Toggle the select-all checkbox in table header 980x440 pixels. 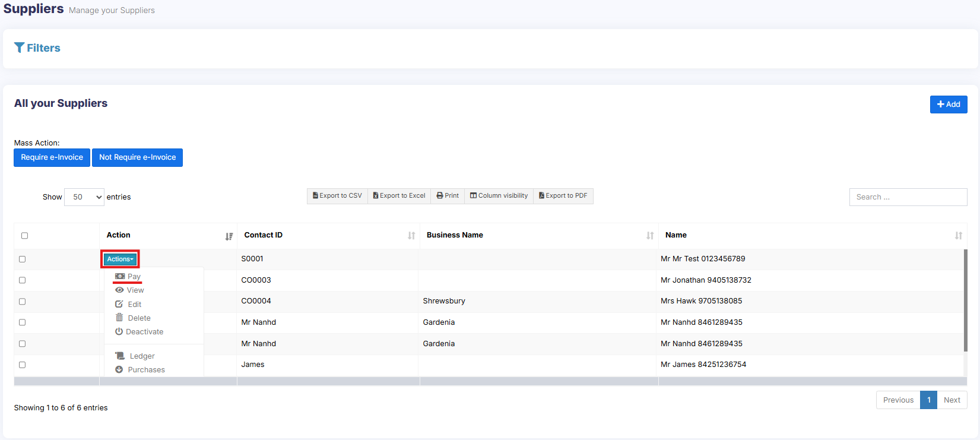(x=24, y=236)
